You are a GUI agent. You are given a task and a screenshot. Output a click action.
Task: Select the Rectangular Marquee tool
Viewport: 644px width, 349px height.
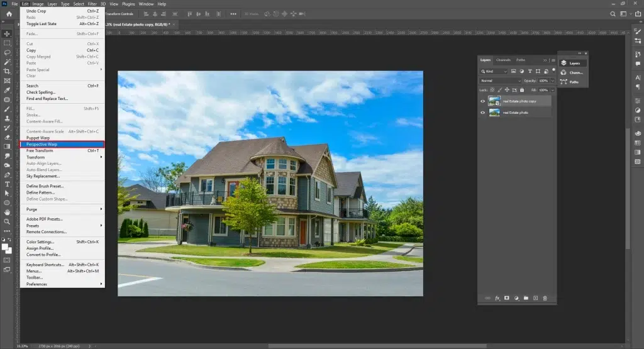tap(7, 43)
